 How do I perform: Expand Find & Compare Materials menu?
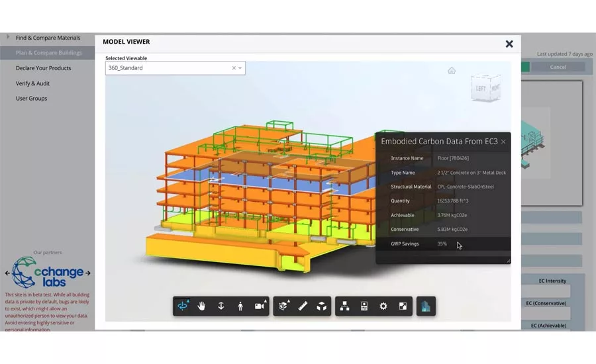(8, 37)
